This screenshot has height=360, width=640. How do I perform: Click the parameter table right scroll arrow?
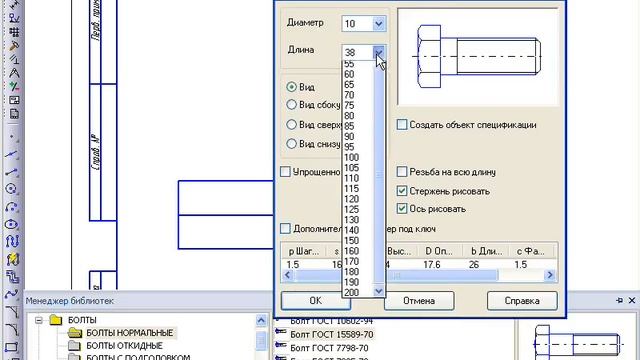550,275
